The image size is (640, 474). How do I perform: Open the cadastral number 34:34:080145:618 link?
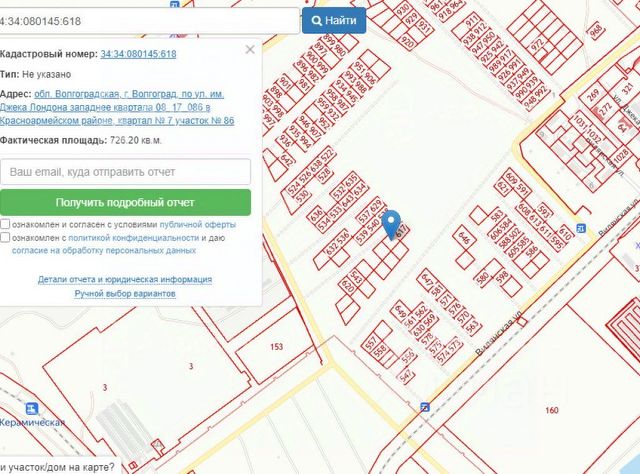(138, 54)
